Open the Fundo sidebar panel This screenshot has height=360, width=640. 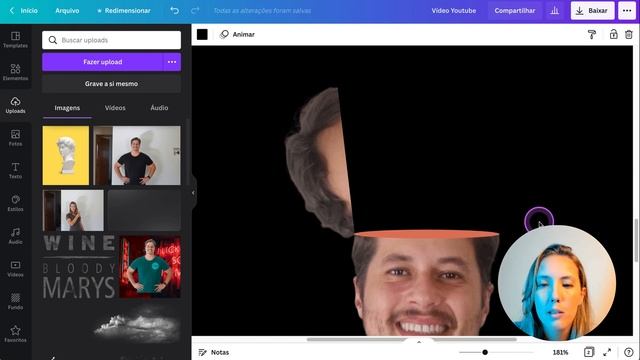pyautogui.click(x=16, y=301)
